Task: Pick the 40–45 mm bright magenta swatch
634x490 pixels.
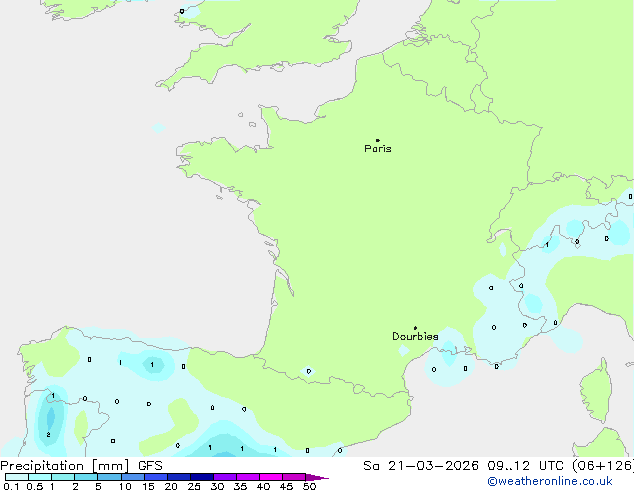Action: 271,477
